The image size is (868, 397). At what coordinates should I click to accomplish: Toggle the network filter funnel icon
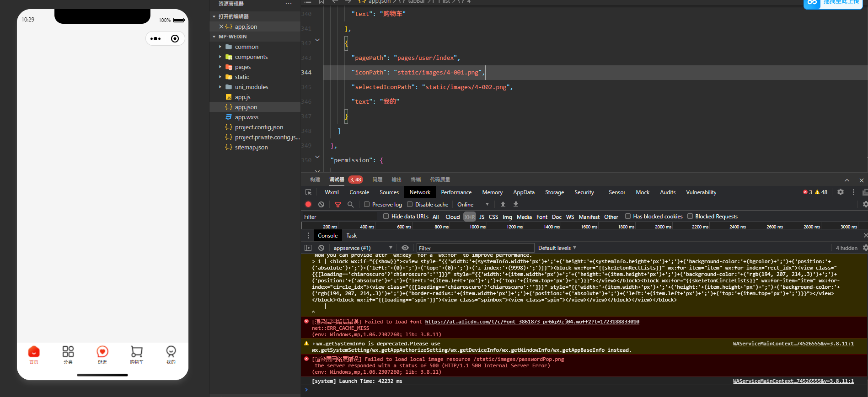tap(338, 205)
